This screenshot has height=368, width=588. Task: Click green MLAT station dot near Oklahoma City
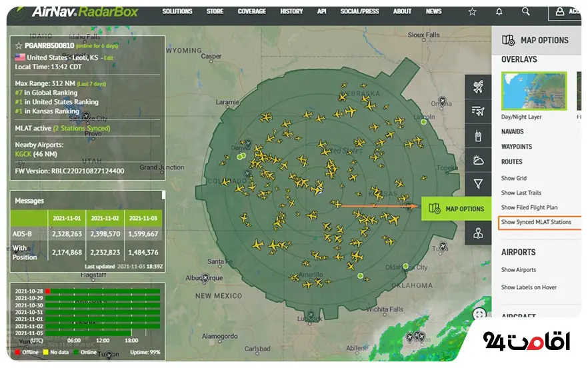(405, 266)
